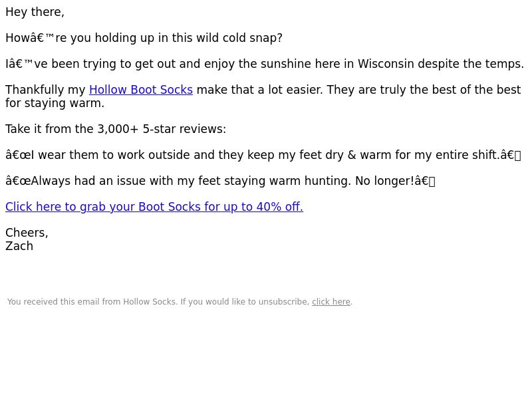532x399 pixels.
Task: Click the 'work outside' review quote
Action: pyautogui.click(x=263, y=155)
